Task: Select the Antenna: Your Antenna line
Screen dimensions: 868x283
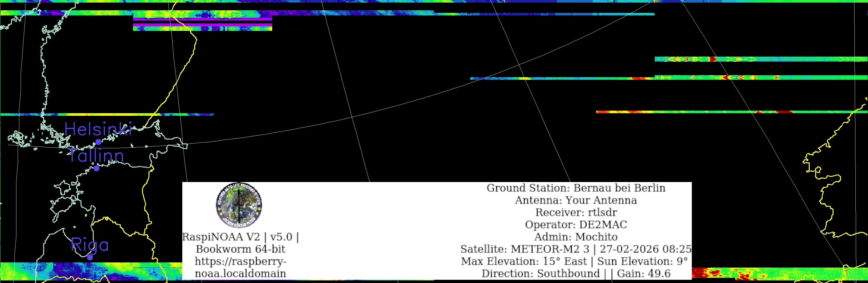Action: tap(576, 200)
